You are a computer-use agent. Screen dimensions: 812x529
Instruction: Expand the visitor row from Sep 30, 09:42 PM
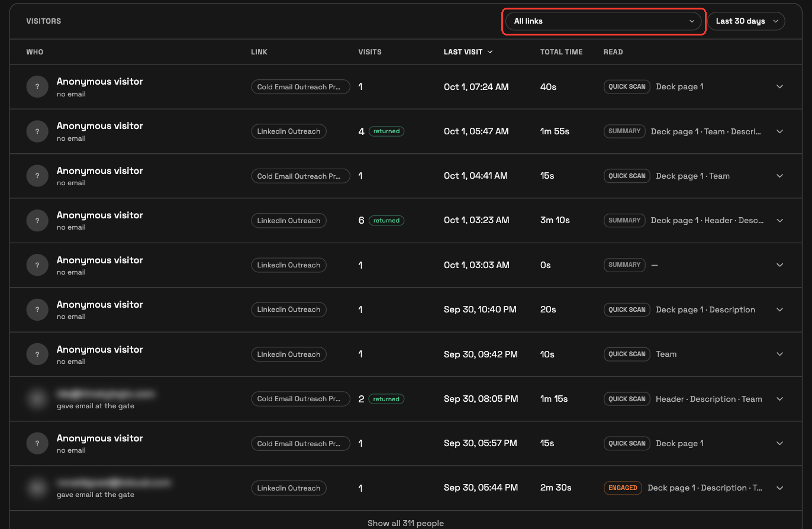pos(779,354)
